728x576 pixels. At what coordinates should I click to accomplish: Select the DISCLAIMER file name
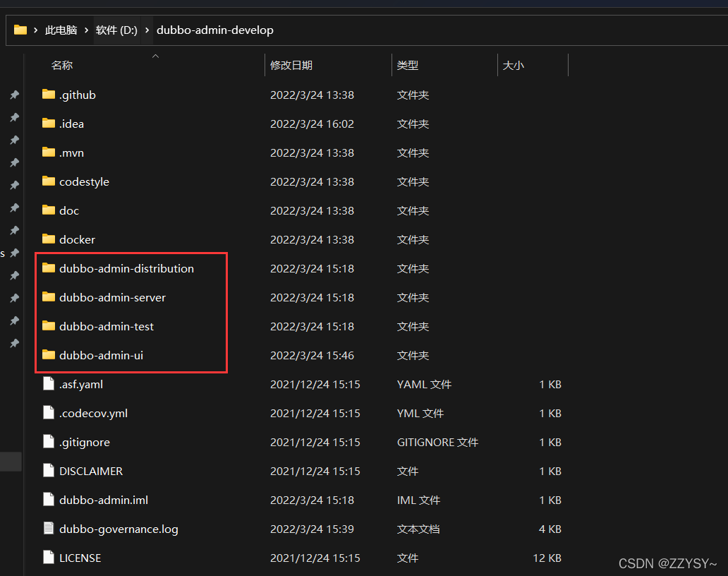pos(91,471)
